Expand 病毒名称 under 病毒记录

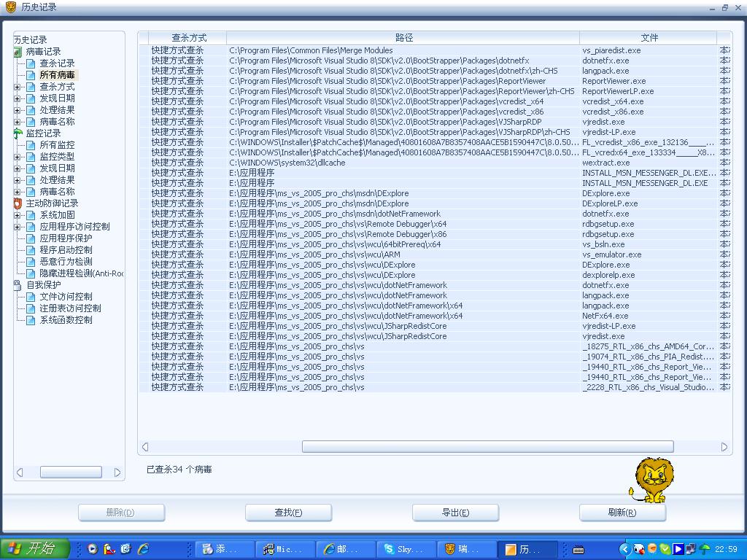pos(18,122)
